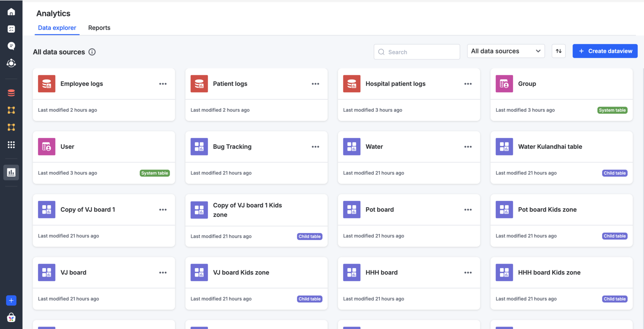Screen dimensions: 644x329
Task: Open the Pot board Kids zone card
Action: [562, 220]
